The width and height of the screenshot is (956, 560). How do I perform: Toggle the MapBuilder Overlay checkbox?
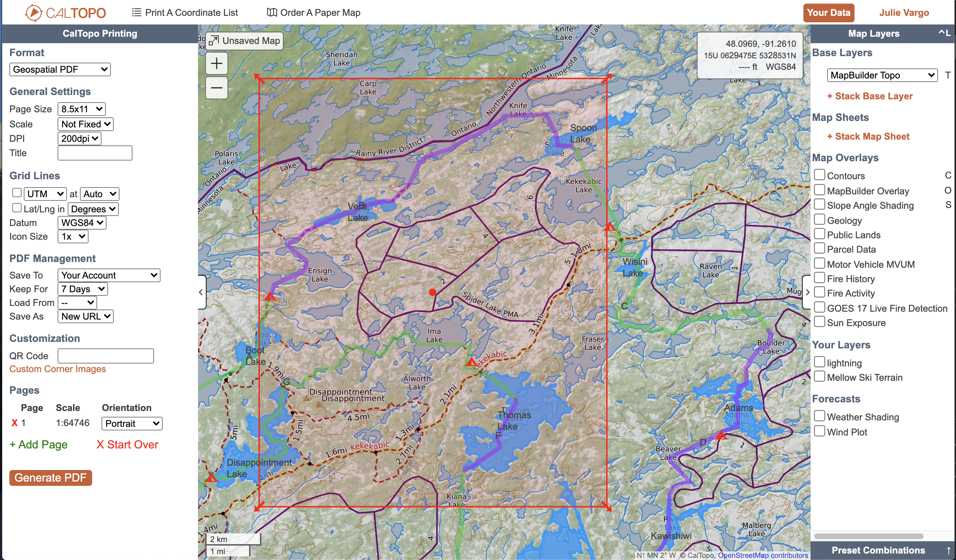pos(820,190)
